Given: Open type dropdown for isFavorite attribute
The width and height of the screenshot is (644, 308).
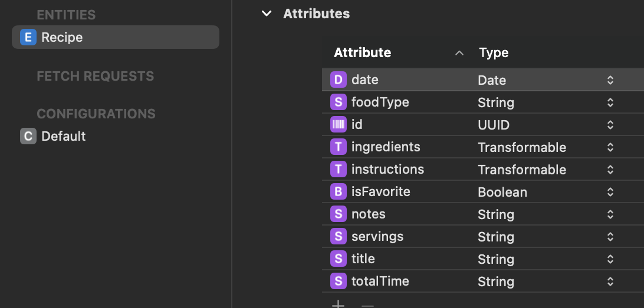Looking at the screenshot, I should (610, 192).
